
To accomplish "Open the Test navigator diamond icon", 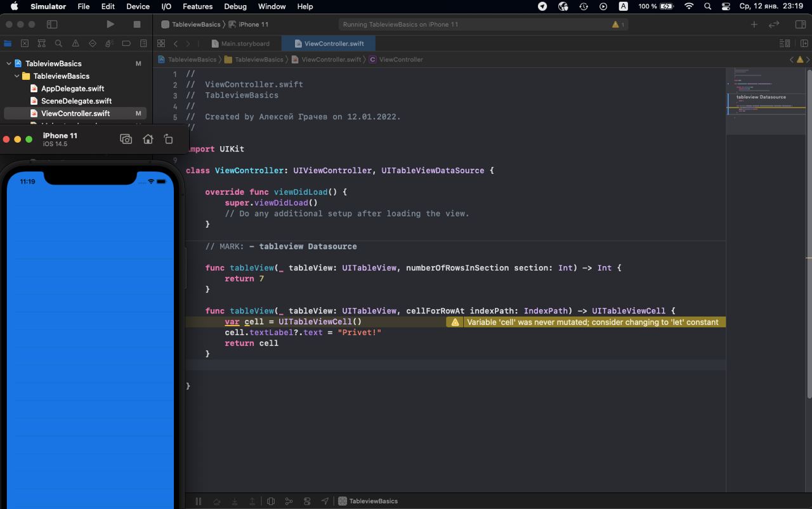I will [x=93, y=43].
